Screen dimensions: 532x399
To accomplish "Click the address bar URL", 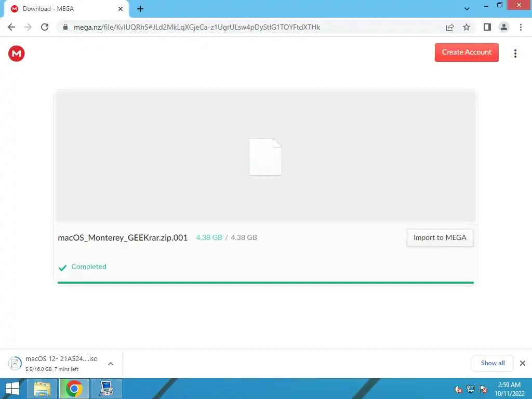I will pos(197,27).
